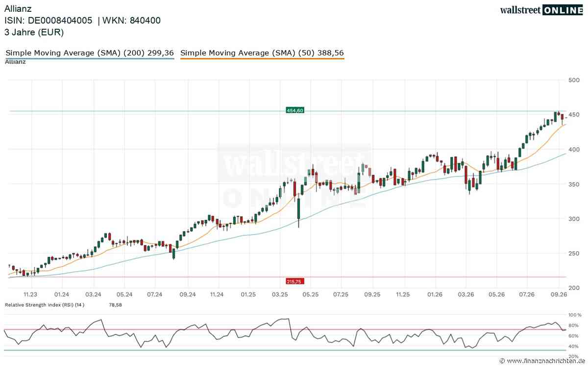Click the WKN: 840400 text
The height and width of the screenshot is (368, 588).
click(x=131, y=20)
